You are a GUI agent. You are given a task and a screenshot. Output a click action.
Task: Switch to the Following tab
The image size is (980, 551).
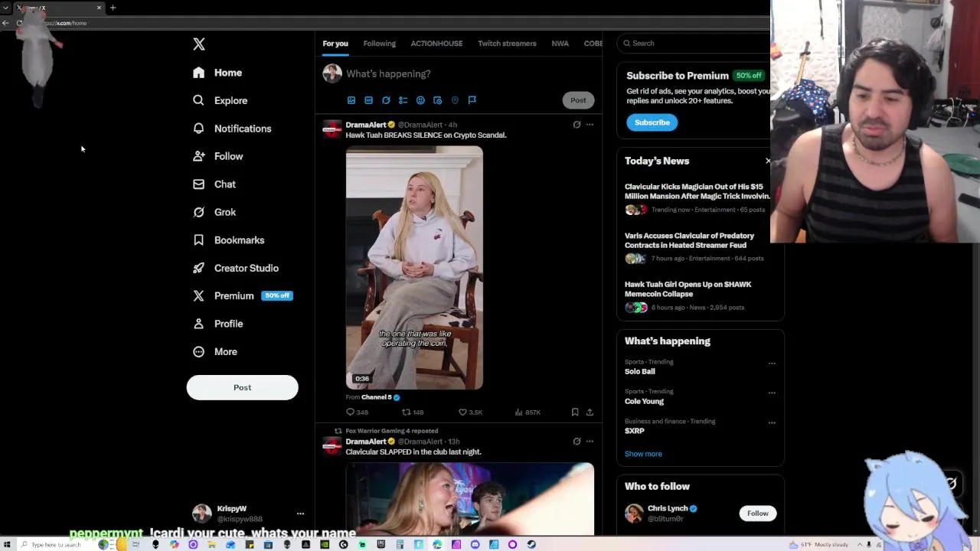379,44
